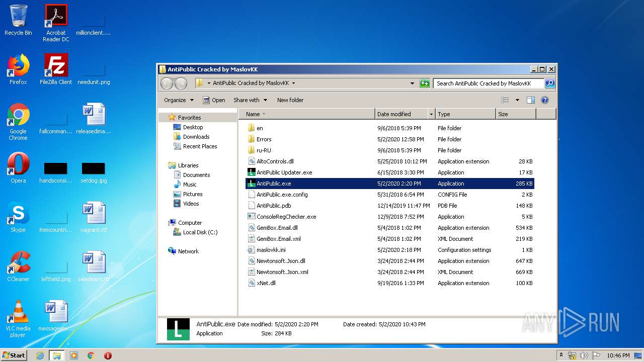This screenshot has height=362, width=644.
Task: Open the Firefox desktop shortcut
Action: tap(18, 69)
